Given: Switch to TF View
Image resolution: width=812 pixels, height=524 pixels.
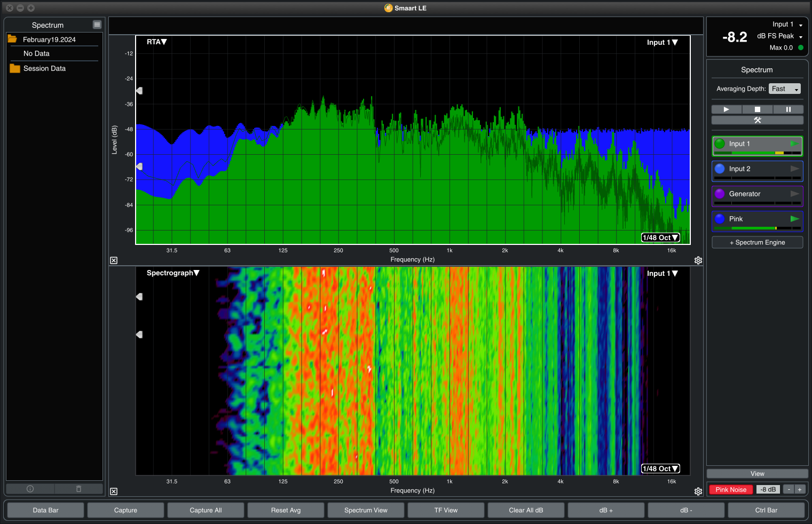Looking at the screenshot, I should (446, 510).
